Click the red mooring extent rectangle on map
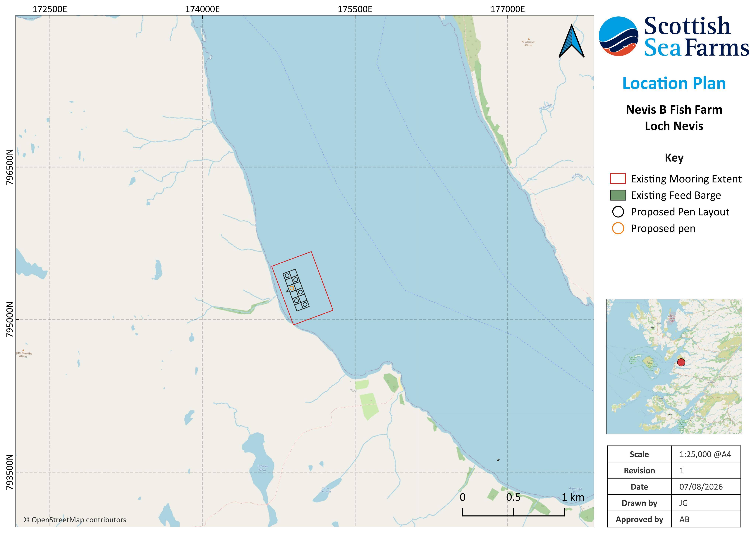Viewport: 756px width, 534px height. click(302, 288)
